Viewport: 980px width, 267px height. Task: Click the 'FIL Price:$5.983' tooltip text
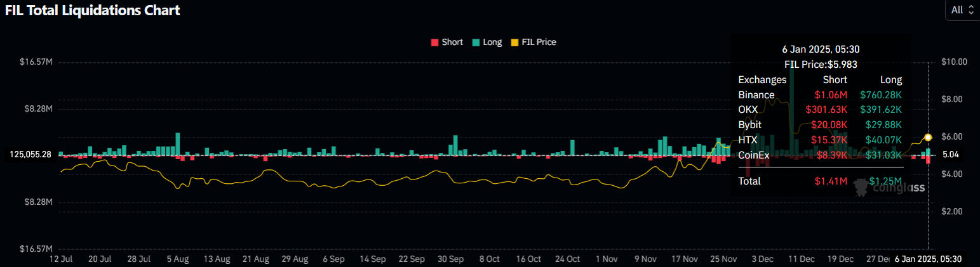click(821, 64)
